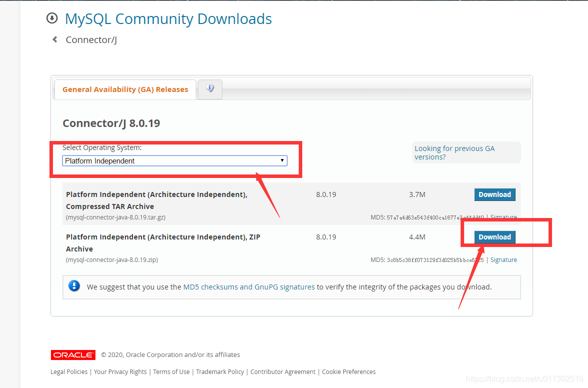Open Contributor Agreement footer link
The height and width of the screenshot is (388, 588).
(283, 371)
